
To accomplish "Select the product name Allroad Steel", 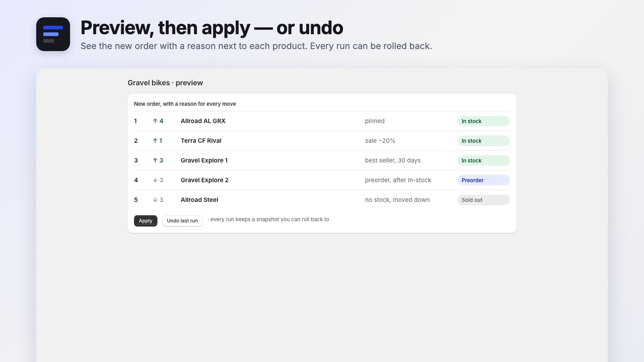I will coord(199,200).
